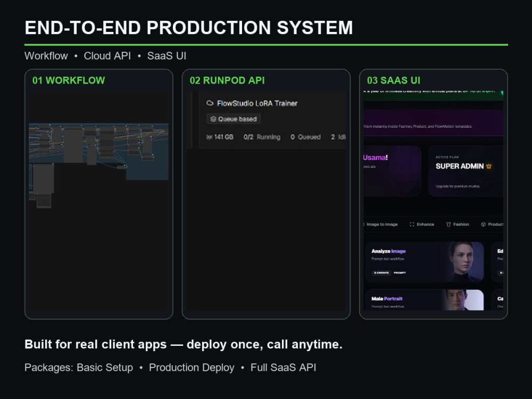Viewport: 532px width, 399px height.
Task: Click the cloud icon beside FlowStudio LoRA Trainer
Action: [x=210, y=103]
